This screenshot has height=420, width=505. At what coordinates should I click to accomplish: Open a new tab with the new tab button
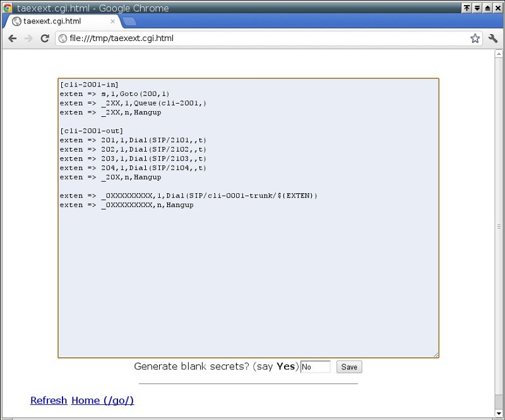pyautogui.click(x=129, y=21)
